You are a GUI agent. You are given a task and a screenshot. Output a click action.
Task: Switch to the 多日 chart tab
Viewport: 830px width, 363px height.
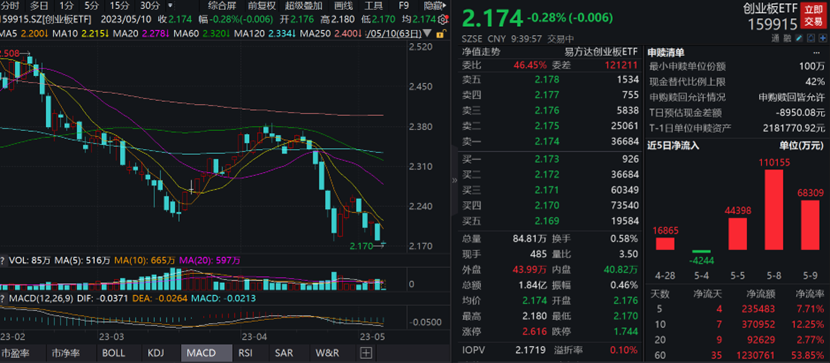click(39, 6)
